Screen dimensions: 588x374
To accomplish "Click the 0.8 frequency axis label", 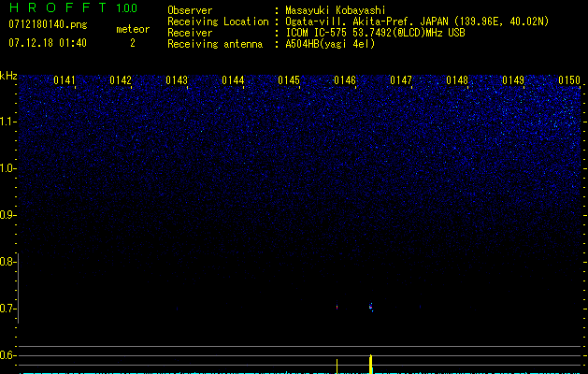I will click(7, 262).
